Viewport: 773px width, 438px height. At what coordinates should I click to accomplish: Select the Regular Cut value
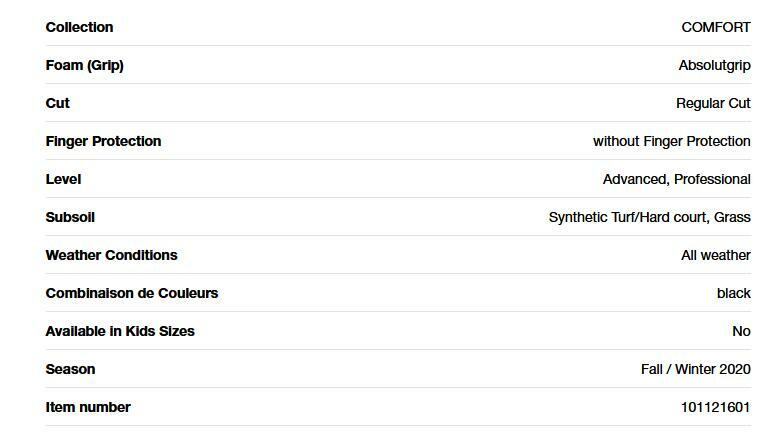712,103
